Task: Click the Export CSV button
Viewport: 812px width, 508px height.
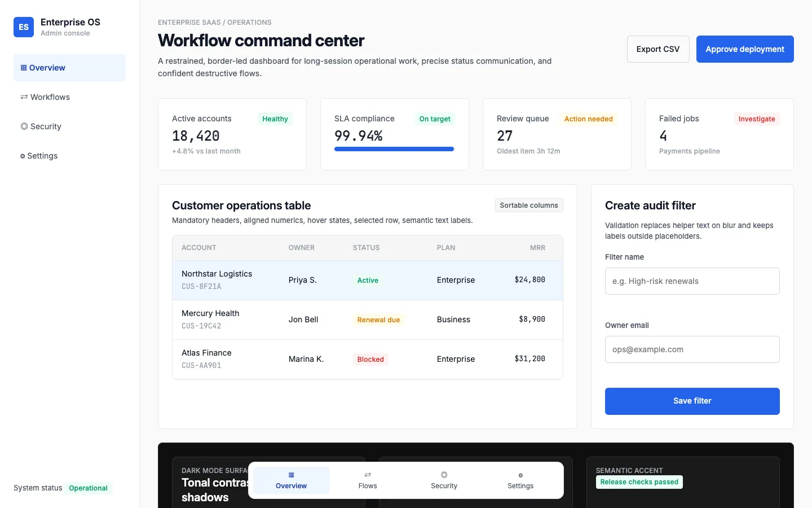Action: 658,49
